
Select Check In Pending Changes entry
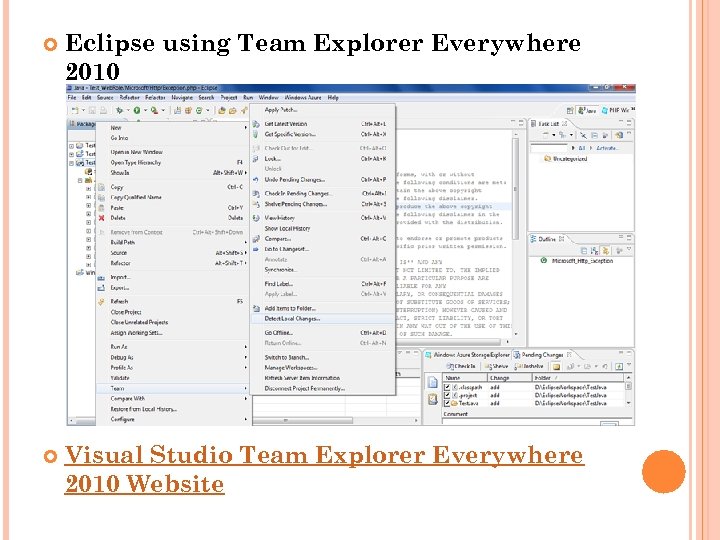click(x=323, y=193)
